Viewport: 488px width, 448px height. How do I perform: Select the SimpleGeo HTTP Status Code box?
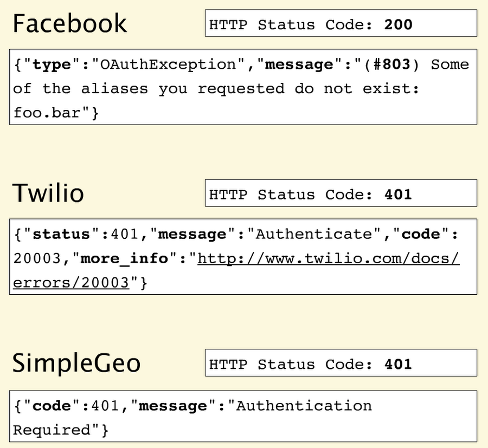(341, 363)
